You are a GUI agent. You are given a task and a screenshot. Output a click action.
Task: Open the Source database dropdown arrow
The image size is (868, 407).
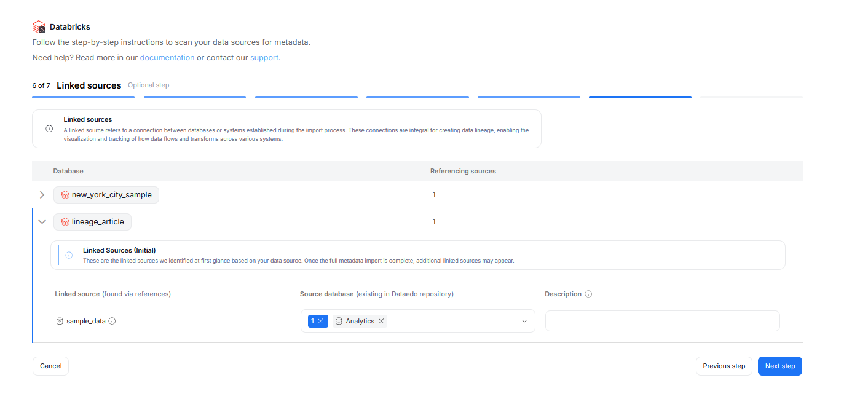524,321
